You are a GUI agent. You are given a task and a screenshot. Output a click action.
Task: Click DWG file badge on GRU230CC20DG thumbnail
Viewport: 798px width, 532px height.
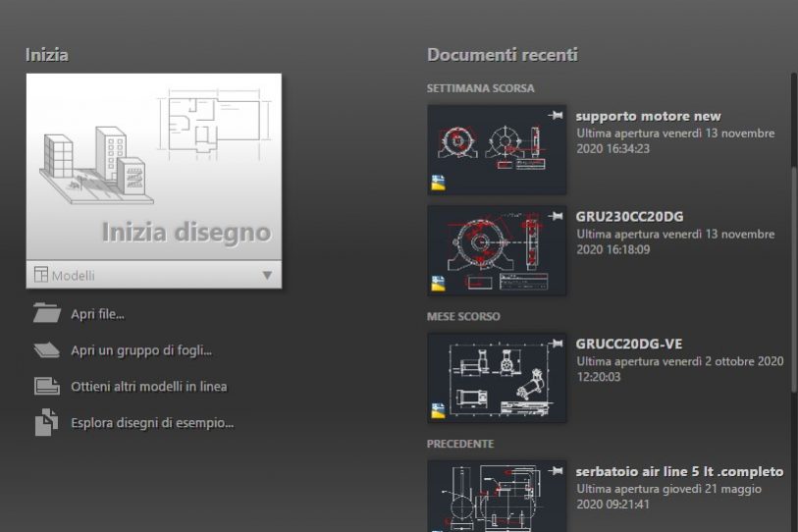439,283
